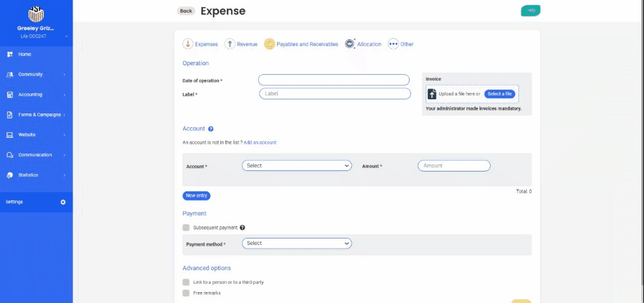
Task: Click the Select a file button
Action: pos(500,93)
